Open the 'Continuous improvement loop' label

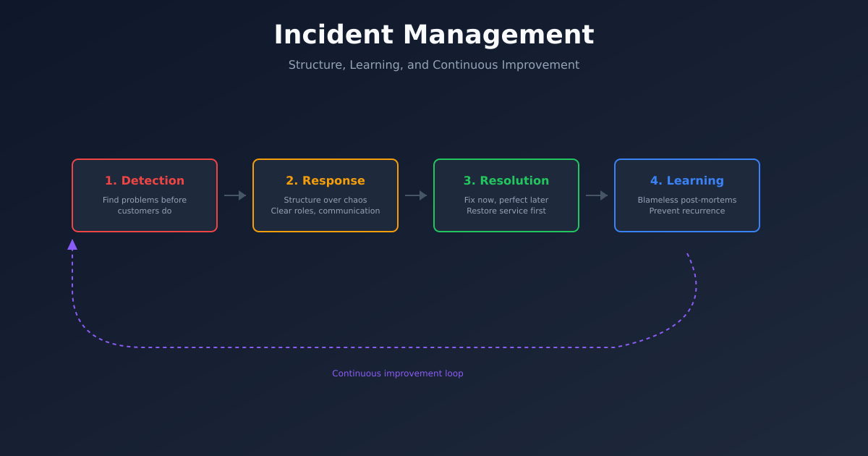point(398,373)
